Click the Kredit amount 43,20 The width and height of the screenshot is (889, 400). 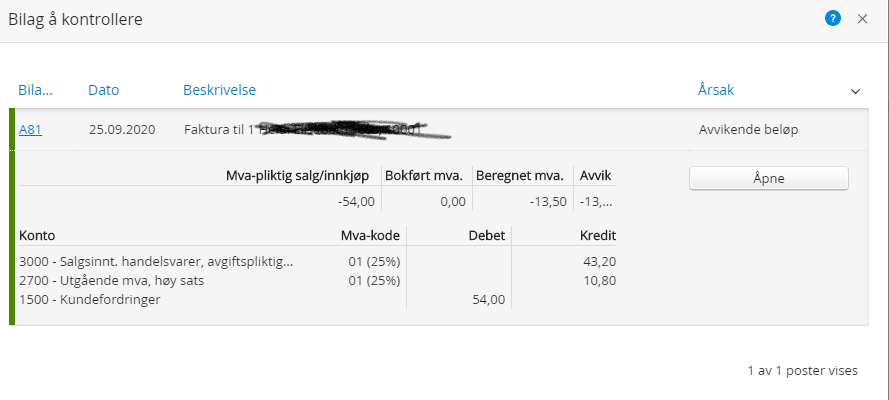click(600, 262)
